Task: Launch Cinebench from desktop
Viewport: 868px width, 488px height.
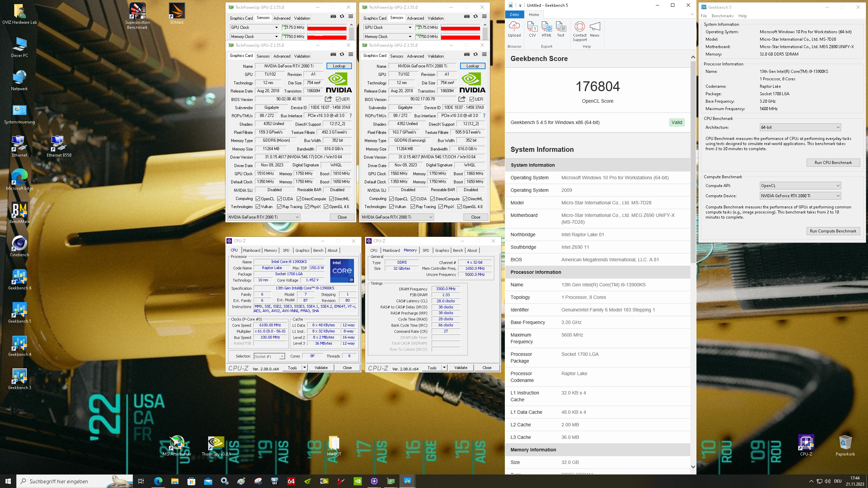Action: point(19,246)
